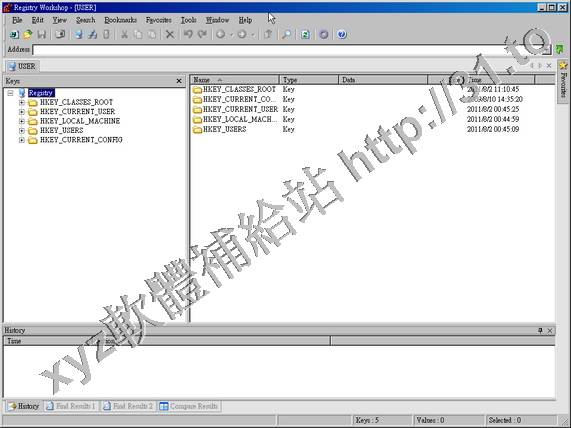Select the USER document tab
The height and width of the screenshot is (428, 571).
(x=23, y=66)
